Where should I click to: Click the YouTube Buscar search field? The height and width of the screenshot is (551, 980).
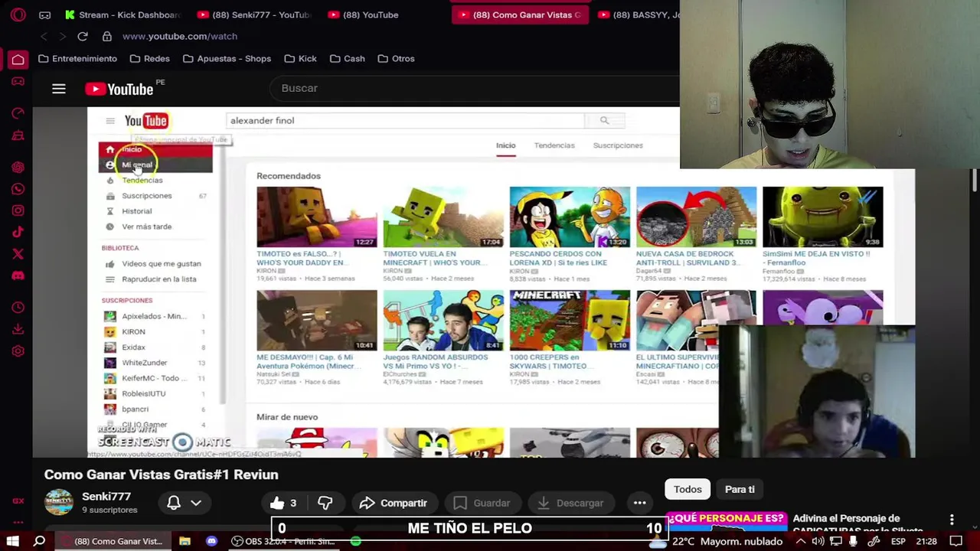point(475,88)
